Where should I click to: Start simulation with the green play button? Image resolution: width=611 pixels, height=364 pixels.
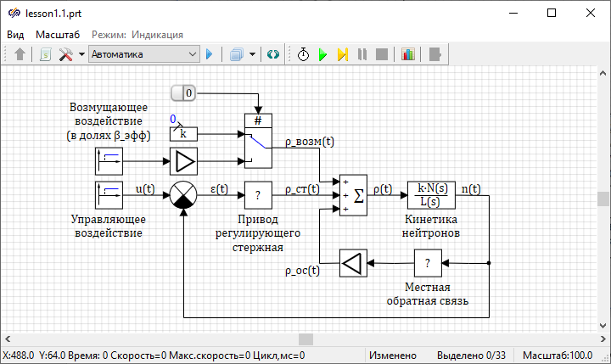[323, 54]
